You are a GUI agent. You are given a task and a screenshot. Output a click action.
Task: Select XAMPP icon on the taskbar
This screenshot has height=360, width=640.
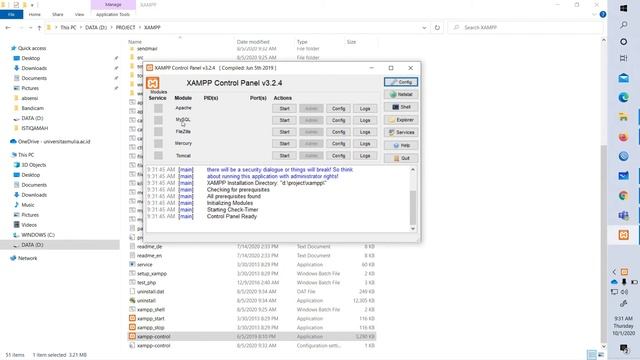[x=623, y=235]
